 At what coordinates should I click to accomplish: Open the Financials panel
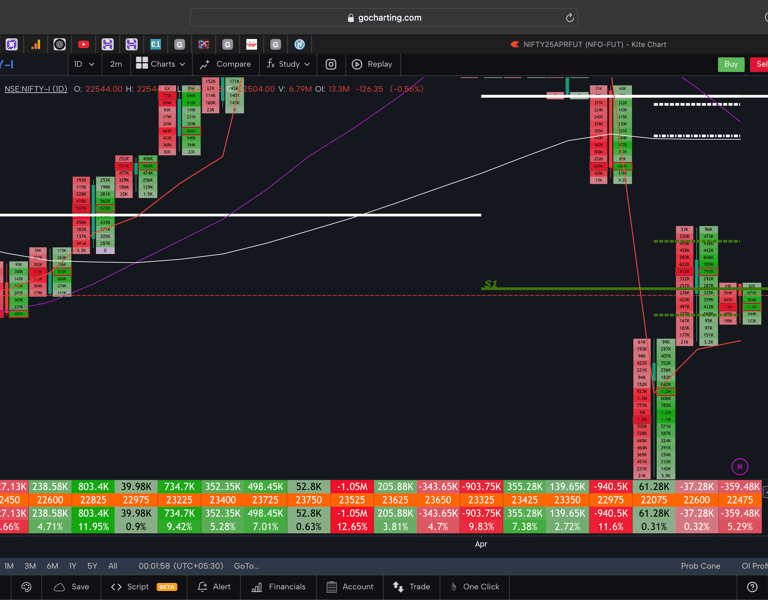click(278, 587)
